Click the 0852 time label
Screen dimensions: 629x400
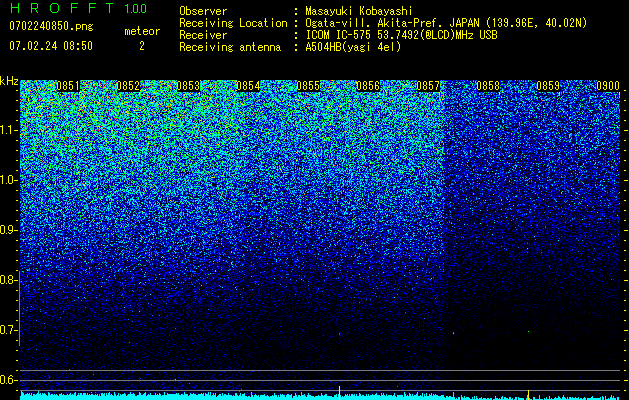[128, 86]
